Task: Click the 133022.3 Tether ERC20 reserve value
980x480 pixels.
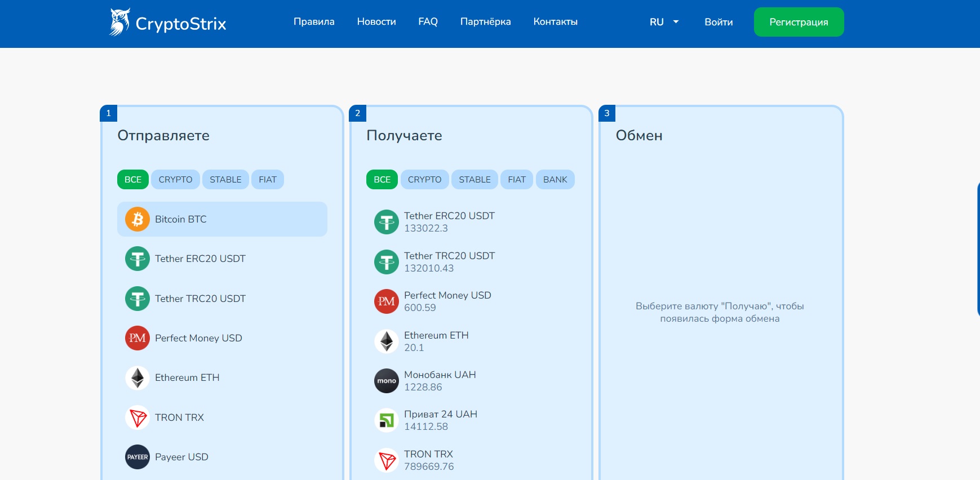Action: [x=426, y=228]
